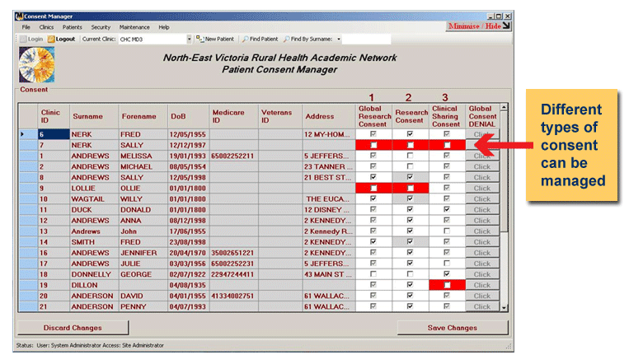
Task: Open the Patients menu
Action: click(73, 27)
